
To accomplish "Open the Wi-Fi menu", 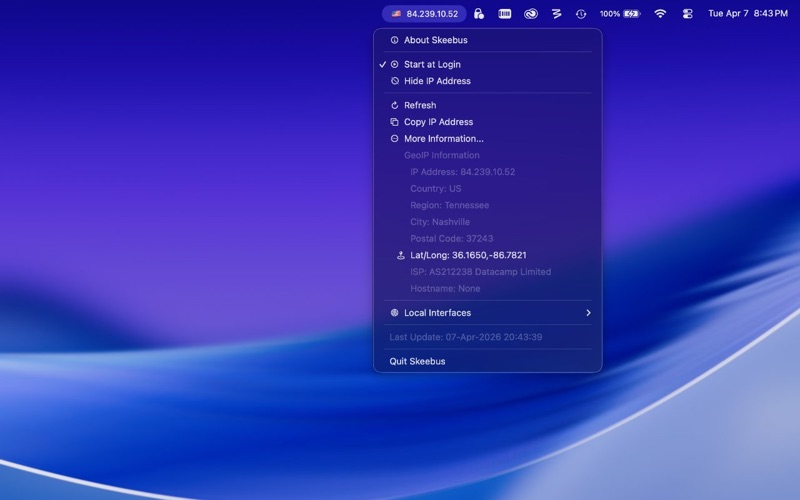I will [660, 14].
